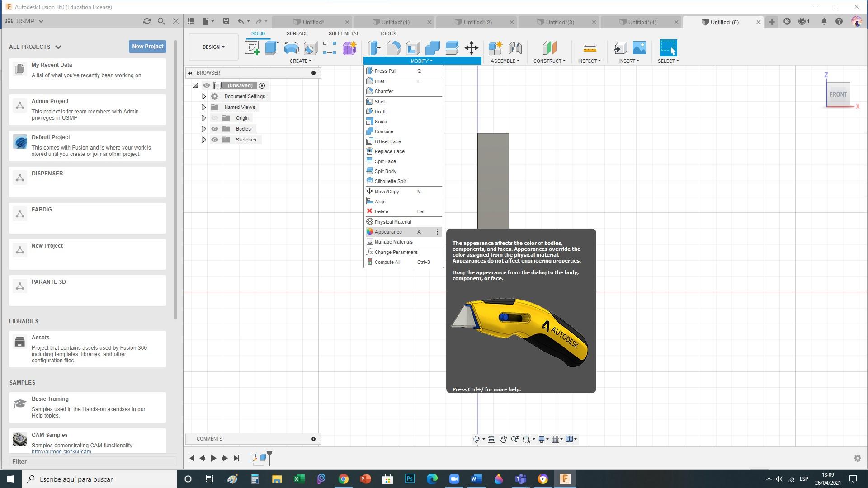This screenshot has width=868, height=488.
Task: Click the Appearance menu item
Action: coord(388,232)
